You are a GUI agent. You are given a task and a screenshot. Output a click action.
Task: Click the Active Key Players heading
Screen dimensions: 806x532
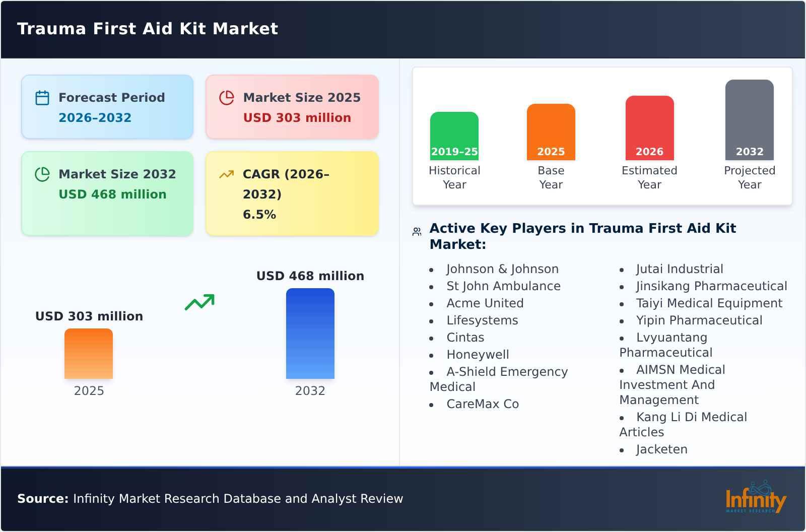coord(583,236)
